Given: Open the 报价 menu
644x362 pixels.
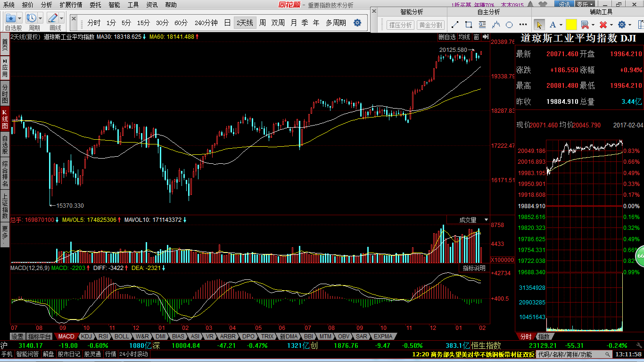Looking at the screenshot, I should [28, 5].
